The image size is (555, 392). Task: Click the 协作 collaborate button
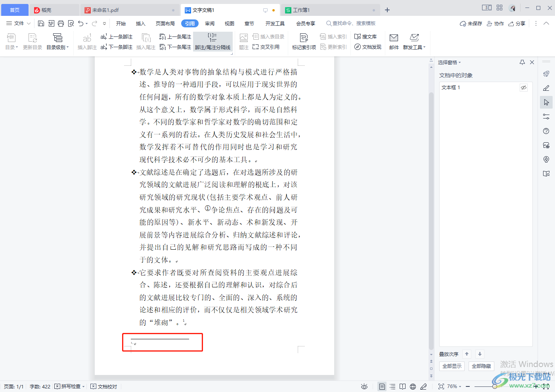495,23
